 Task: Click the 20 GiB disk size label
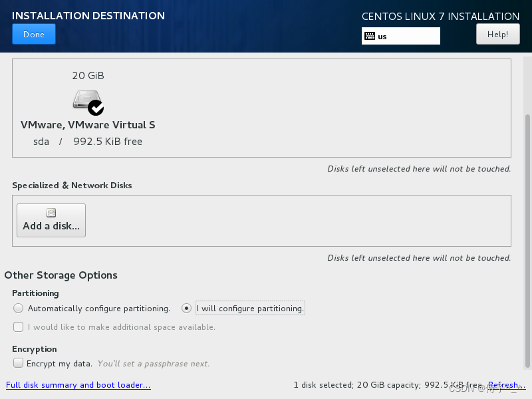click(x=88, y=75)
